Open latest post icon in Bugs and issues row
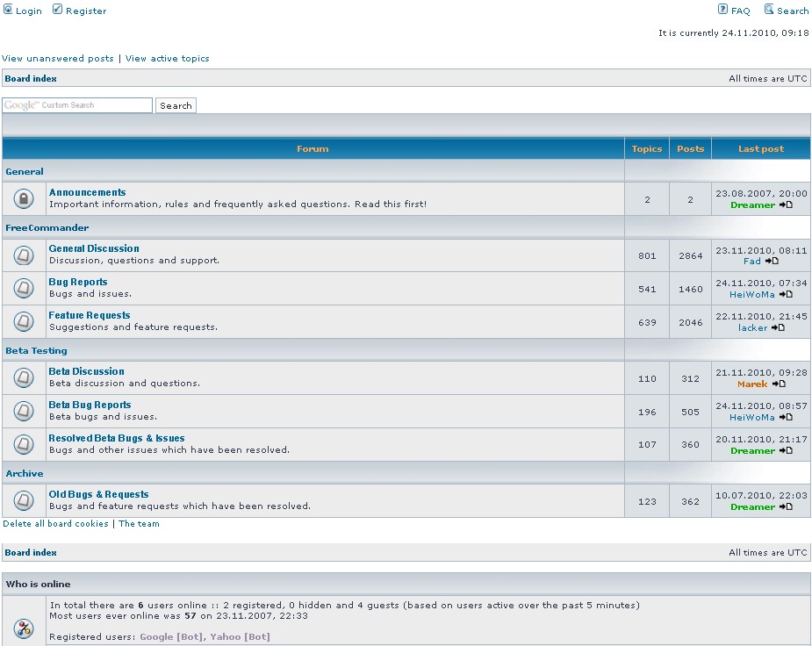 point(787,295)
